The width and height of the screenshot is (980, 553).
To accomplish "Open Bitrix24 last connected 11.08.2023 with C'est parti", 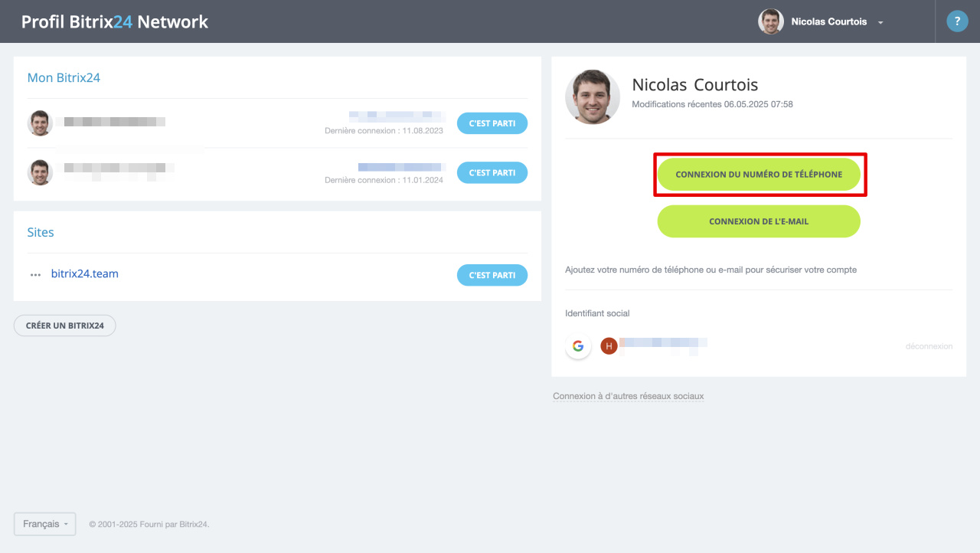I will [492, 123].
